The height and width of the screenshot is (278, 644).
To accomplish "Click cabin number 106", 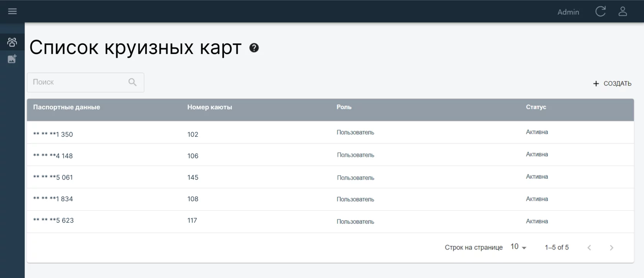I will click(193, 156).
